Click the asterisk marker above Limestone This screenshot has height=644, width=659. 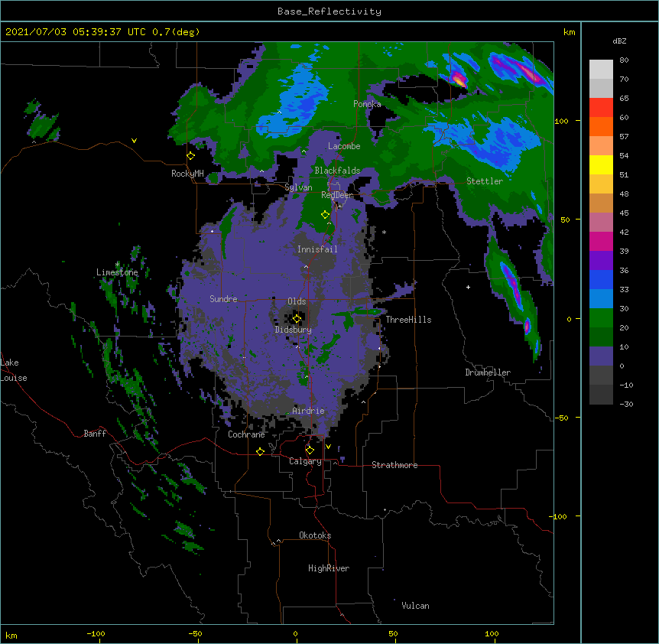(x=118, y=265)
